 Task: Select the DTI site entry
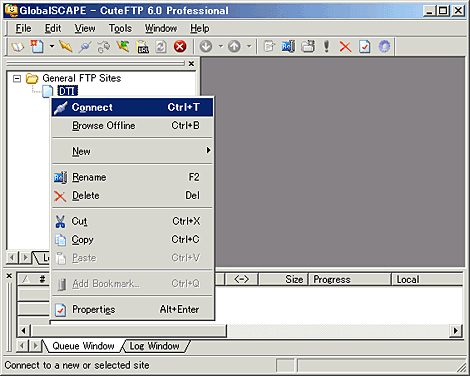[67, 91]
